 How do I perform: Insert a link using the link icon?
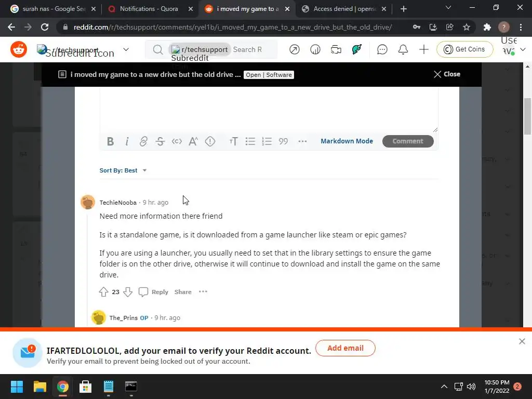pos(143,141)
